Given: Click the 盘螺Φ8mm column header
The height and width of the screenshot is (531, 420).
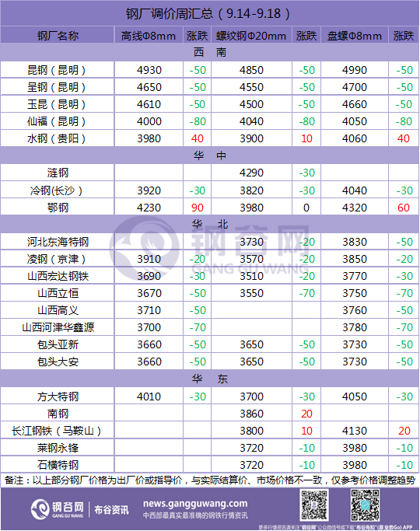Looking at the screenshot, I should point(355,36).
